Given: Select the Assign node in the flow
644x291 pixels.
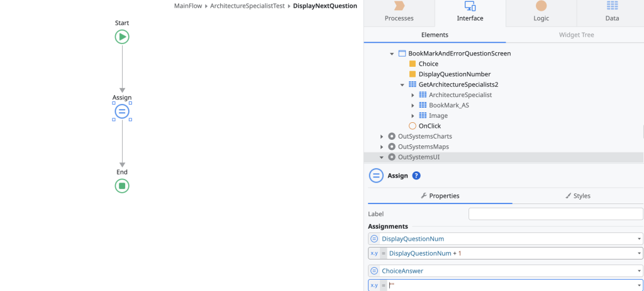Looking at the screenshot, I should 122,111.
